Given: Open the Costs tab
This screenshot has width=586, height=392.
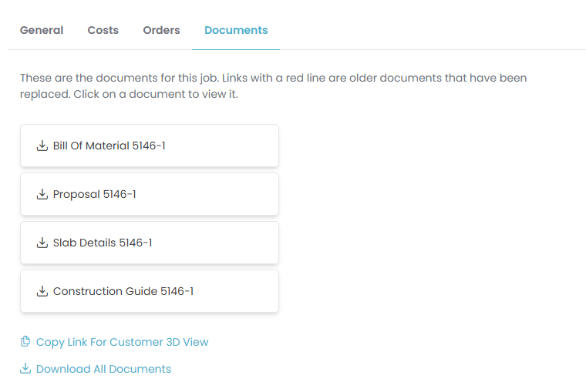Looking at the screenshot, I should (x=103, y=30).
